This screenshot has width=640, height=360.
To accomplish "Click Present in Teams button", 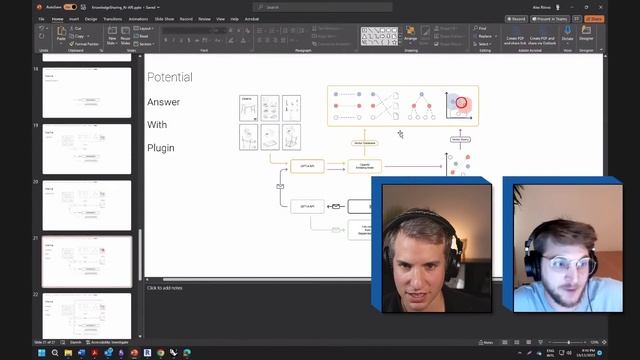I will pyautogui.click(x=549, y=19).
